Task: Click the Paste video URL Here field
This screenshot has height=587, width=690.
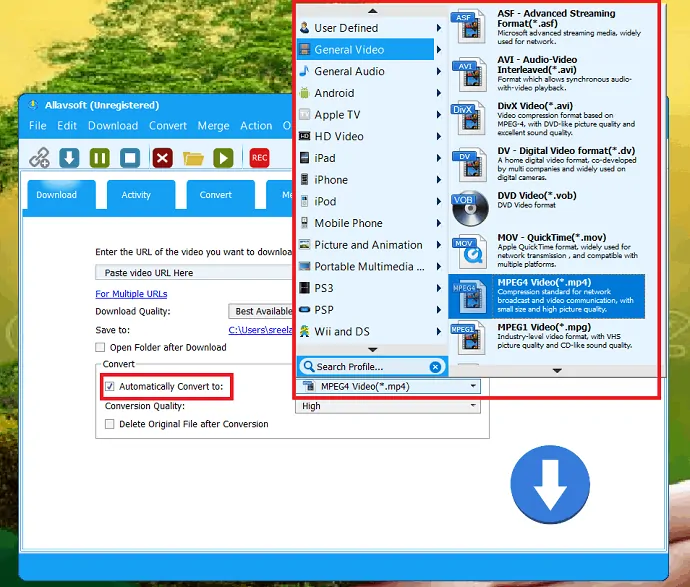Action: pyautogui.click(x=194, y=272)
